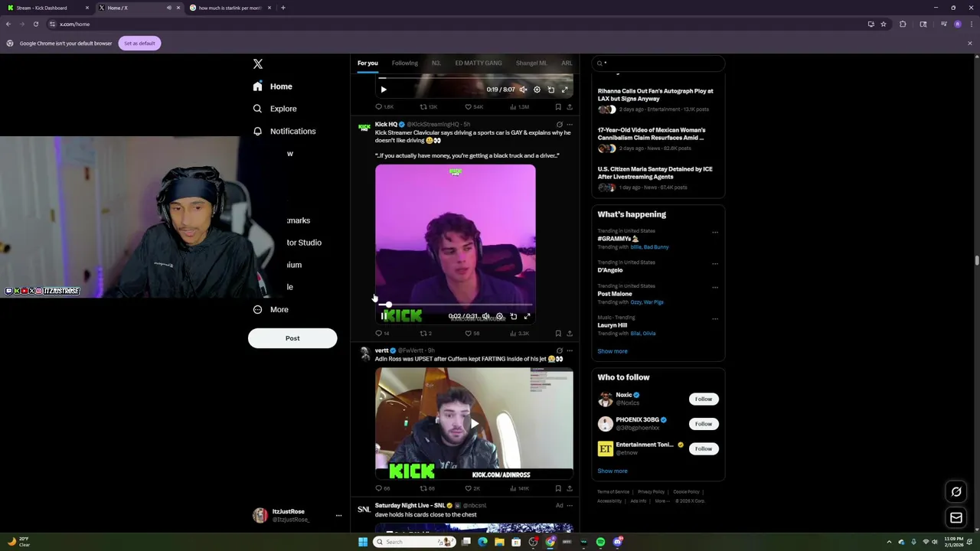
Task: Open more options for Post Malone trend
Action: coord(715,287)
